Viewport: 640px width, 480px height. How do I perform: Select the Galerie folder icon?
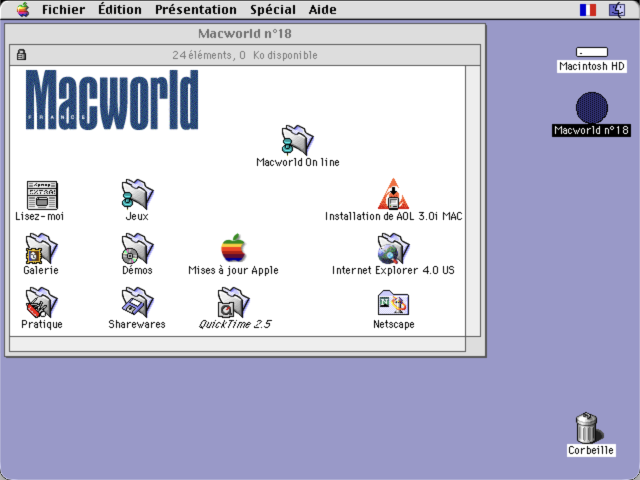41,248
